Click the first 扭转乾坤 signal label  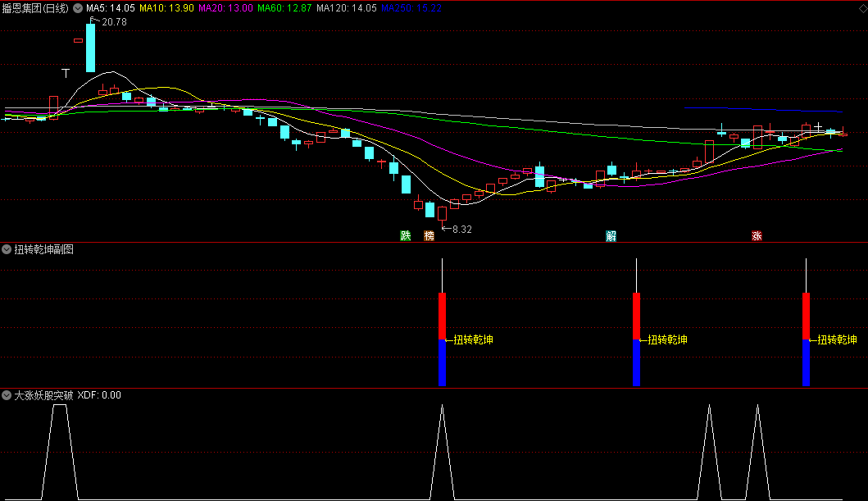473,340
